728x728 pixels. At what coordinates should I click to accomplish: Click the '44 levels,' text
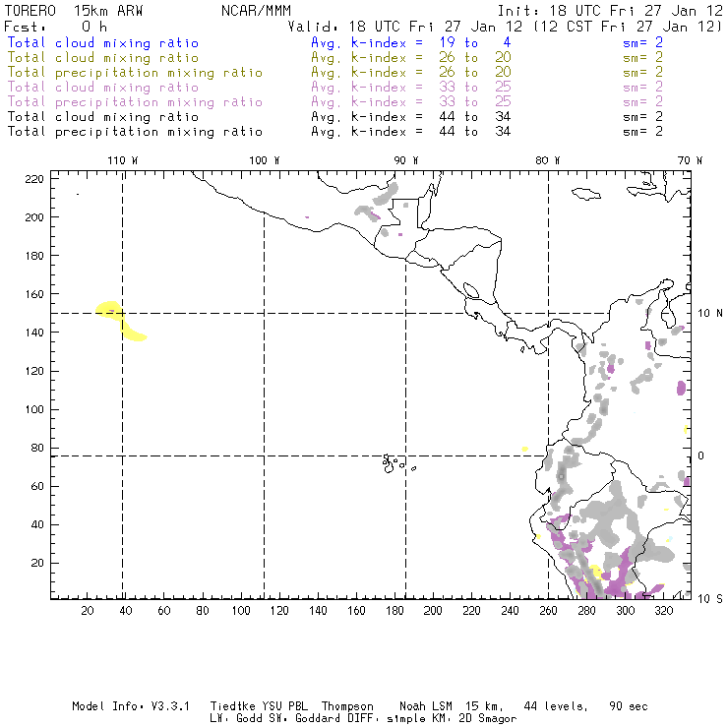[x=556, y=706]
